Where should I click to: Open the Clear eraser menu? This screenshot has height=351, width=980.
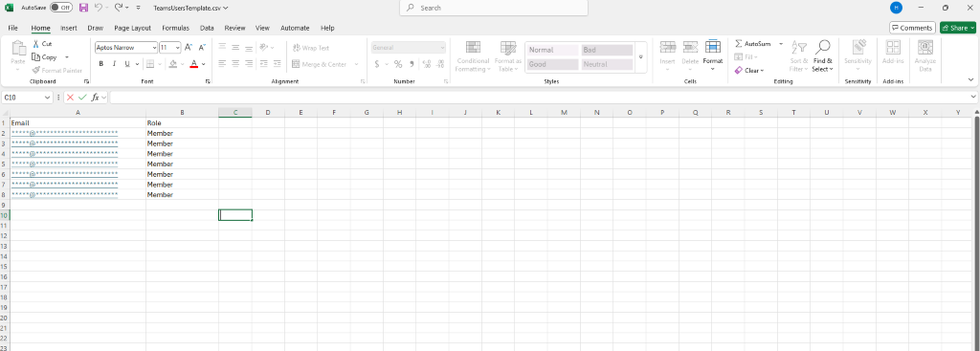(749, 70)
